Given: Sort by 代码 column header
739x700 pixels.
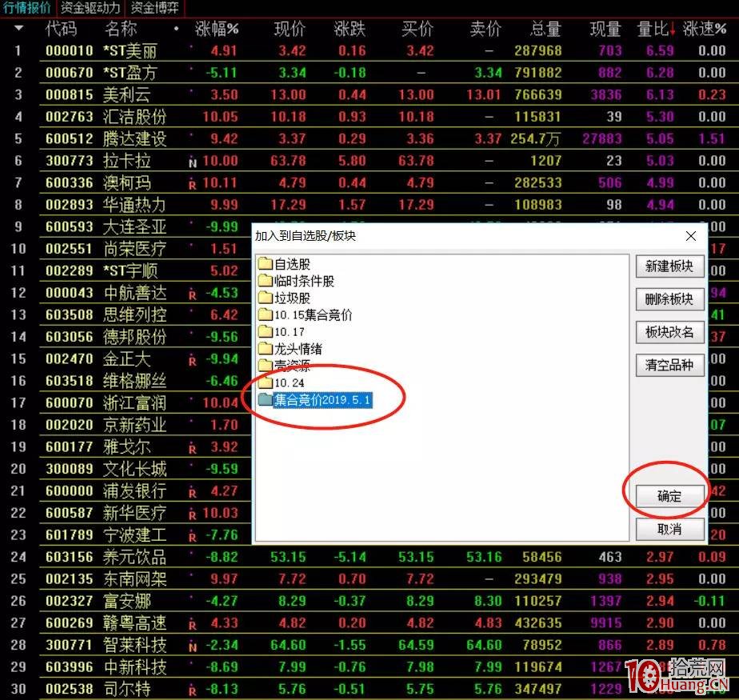Looking at the screenshot, I should 62,29.
